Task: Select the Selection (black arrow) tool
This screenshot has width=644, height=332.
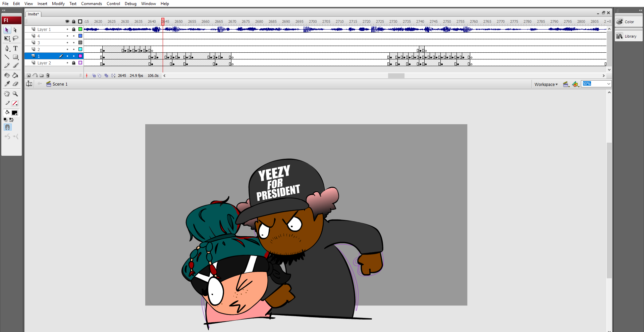Action: [7, 30]
